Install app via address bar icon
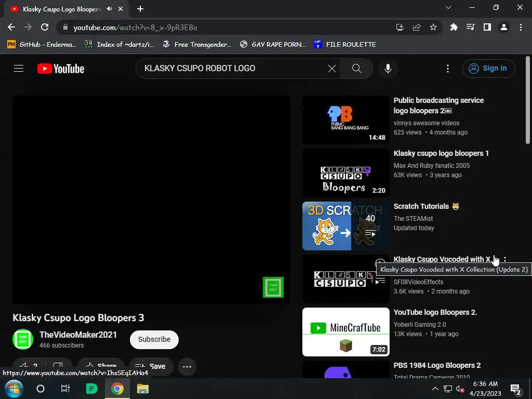This screenshot has width=532, height=399. pos(400,27)
